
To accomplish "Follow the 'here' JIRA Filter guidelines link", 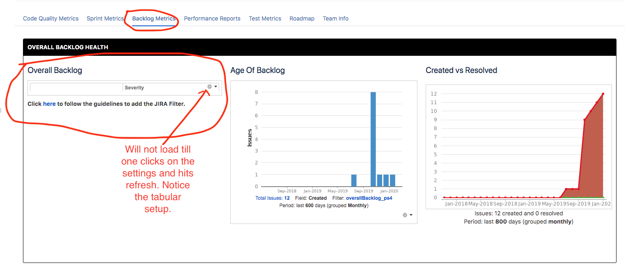I will point(49,104).
